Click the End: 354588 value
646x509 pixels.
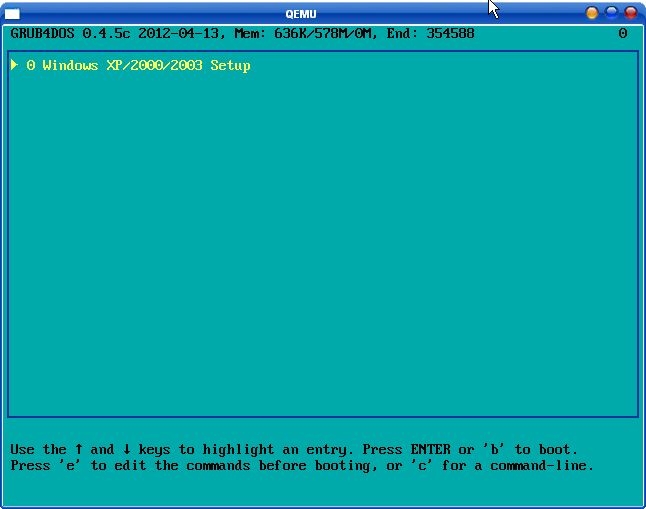click(431, 33)
